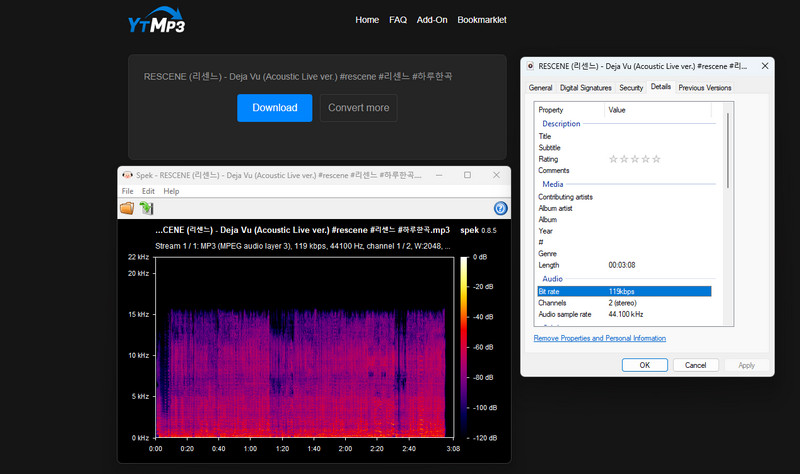Open Bookmarklet page link
800x474 pixels.
(482, 20)
